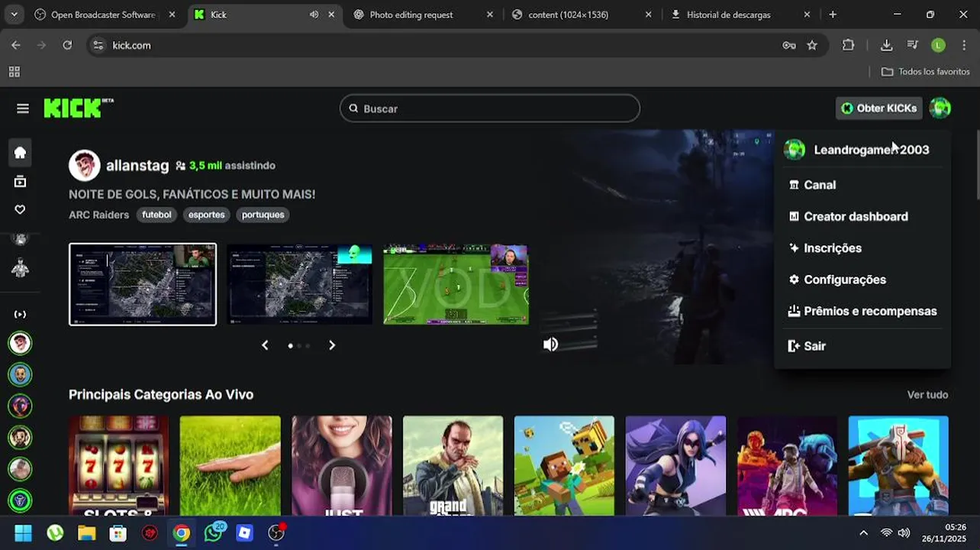Open Windows Start button
Image resolution: width=980 pixels, height=550 pixels.
coord(23,532)
